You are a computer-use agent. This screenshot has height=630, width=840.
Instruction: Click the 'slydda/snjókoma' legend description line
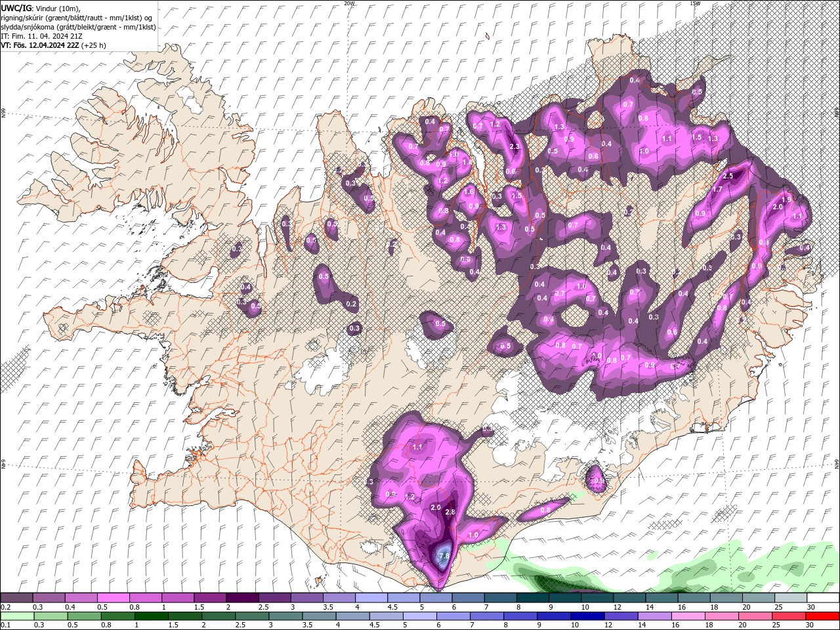[x=77, y=27]
